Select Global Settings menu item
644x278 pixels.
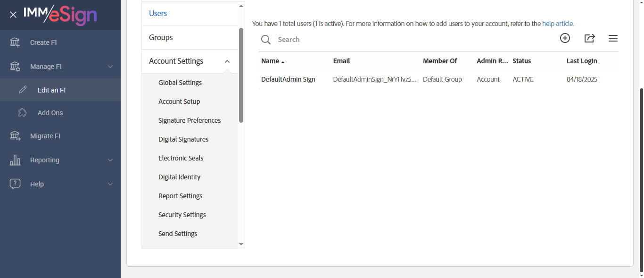[x=180, y=83]
